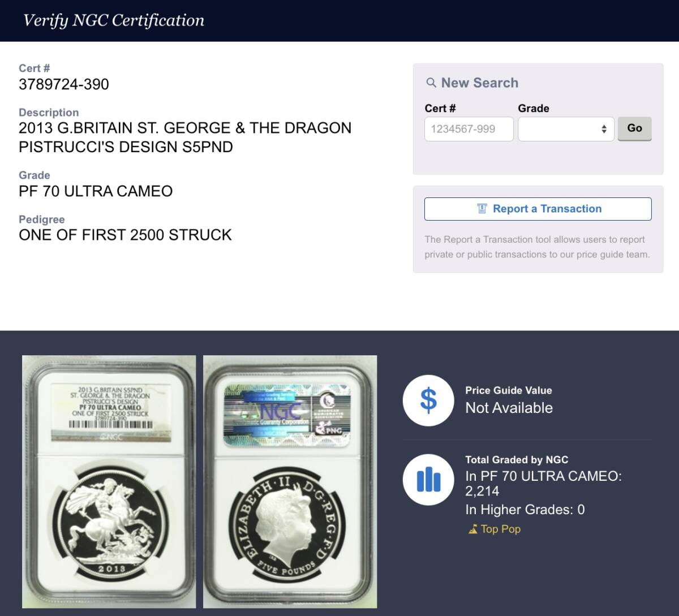679x616 pixels.
Task: Focus the Cert # input field
Action: pyautogui.click(x=469, y=129)
